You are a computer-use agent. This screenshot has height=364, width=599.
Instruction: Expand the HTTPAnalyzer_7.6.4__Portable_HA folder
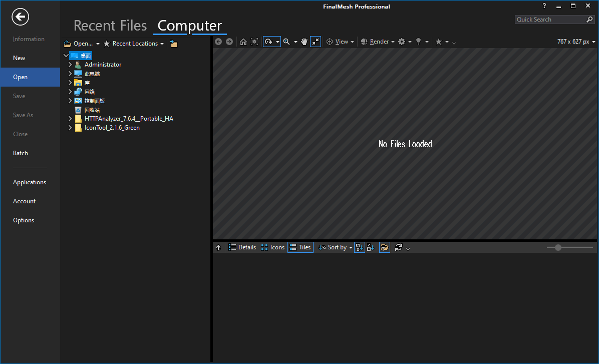70,119
